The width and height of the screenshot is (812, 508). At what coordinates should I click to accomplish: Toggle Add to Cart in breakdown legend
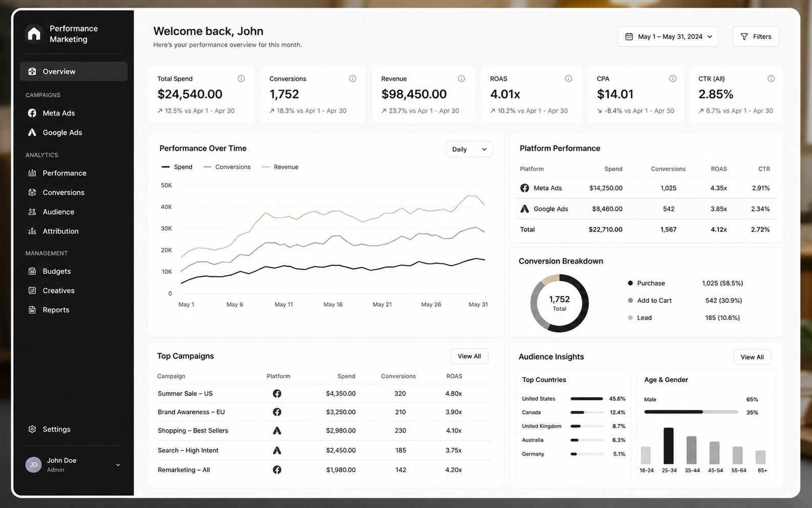(x=650, y=301)
